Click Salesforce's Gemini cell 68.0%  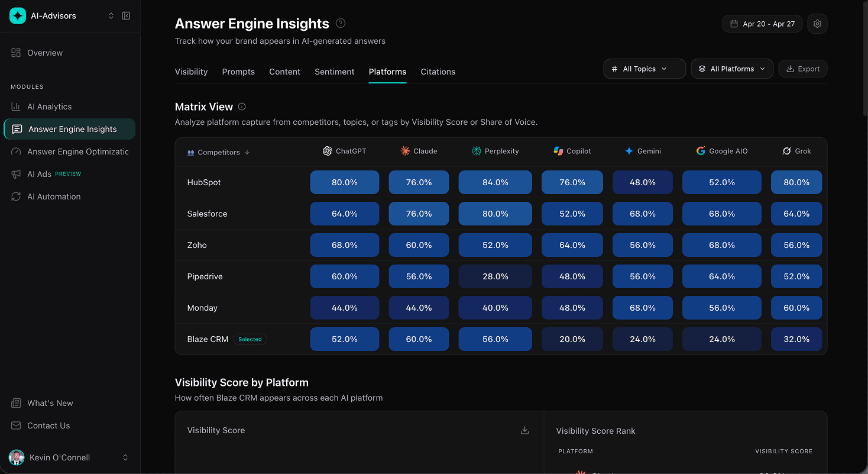[642, 214]
